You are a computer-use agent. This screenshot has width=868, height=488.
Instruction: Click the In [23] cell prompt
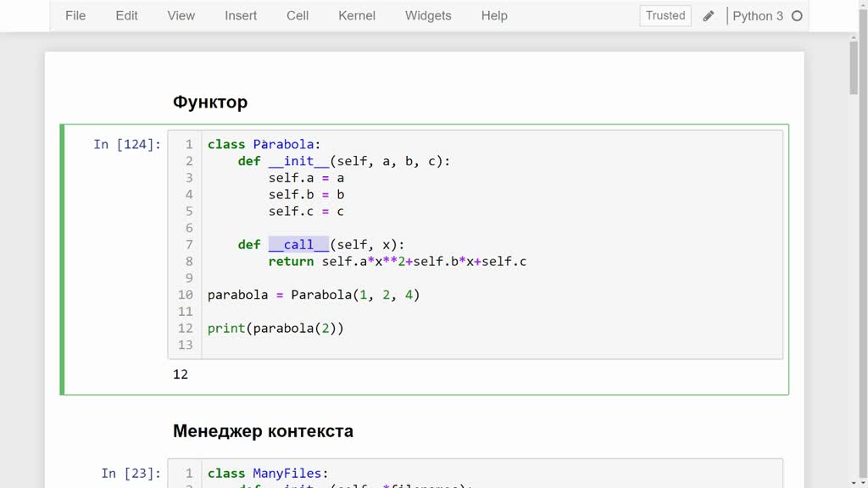pyautogui.click(x=131, y=473)
